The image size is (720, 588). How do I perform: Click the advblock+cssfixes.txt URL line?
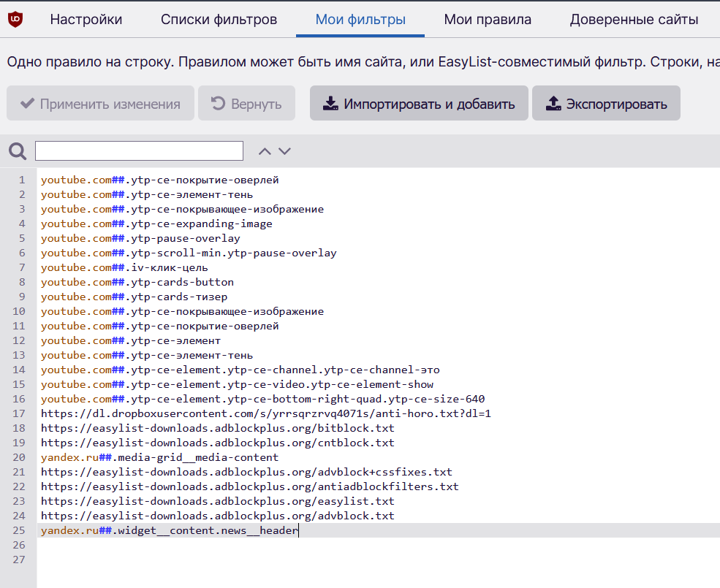point(246,472)
